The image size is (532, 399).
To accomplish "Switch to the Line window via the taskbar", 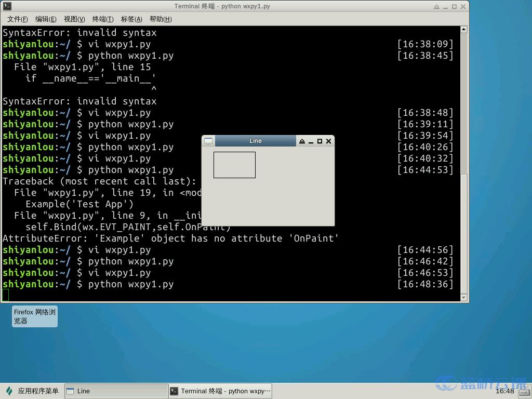I will (115, 391).
